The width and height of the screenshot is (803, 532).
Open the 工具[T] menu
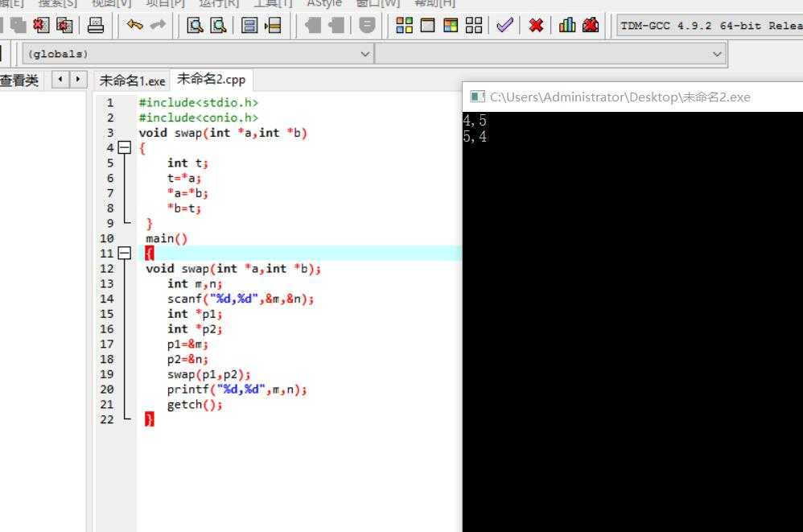point(273,3)
